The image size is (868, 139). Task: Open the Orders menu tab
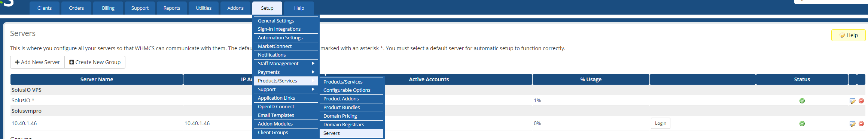tap(76, 8)
